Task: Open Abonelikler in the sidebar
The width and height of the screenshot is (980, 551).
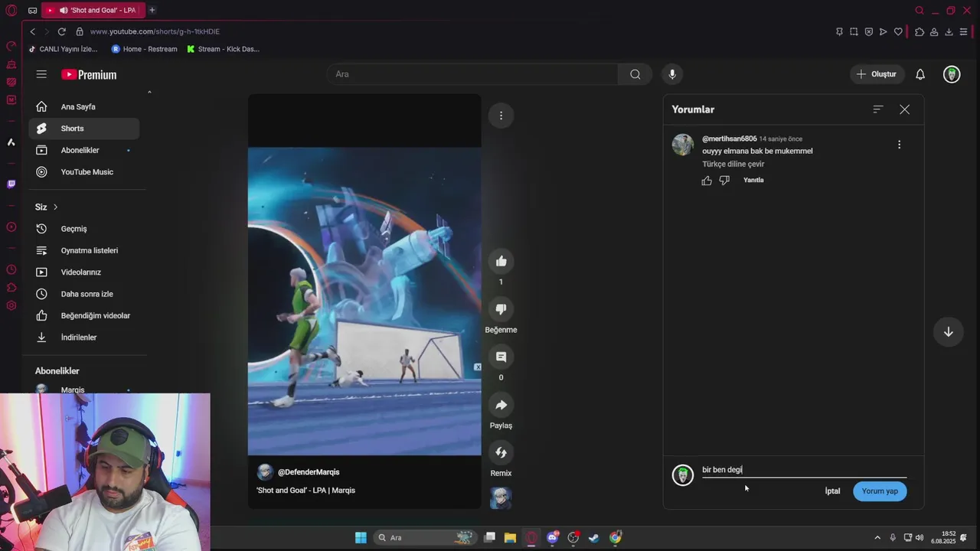Action: coord(84,150)
